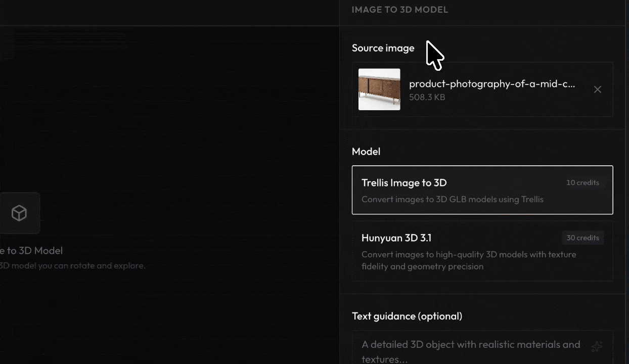Screen dimensions: 629x364
Task: Click the 'rotate and explore' preview caption
Action: pos(73,265)
